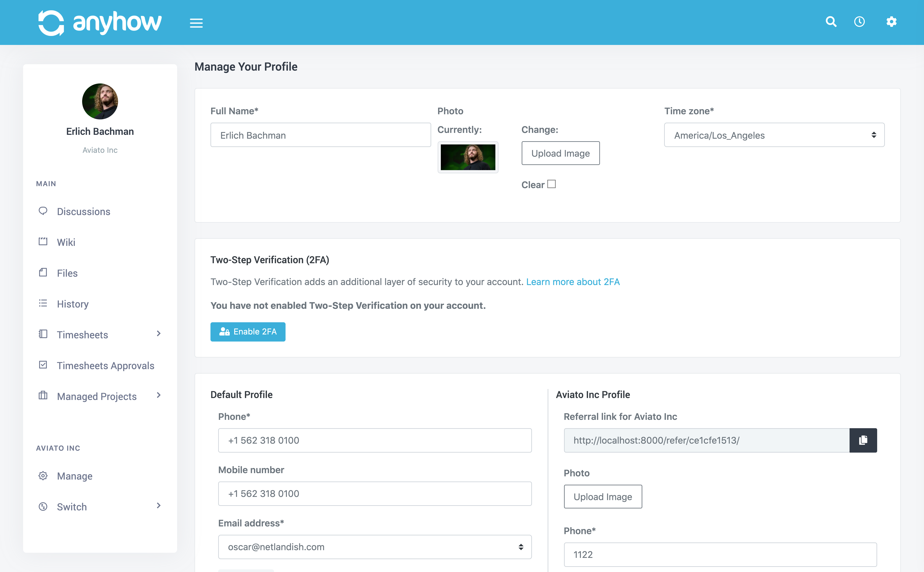Screen dimensions: 924x572
Task: Upload a new profile image
Action: [560, 153]
